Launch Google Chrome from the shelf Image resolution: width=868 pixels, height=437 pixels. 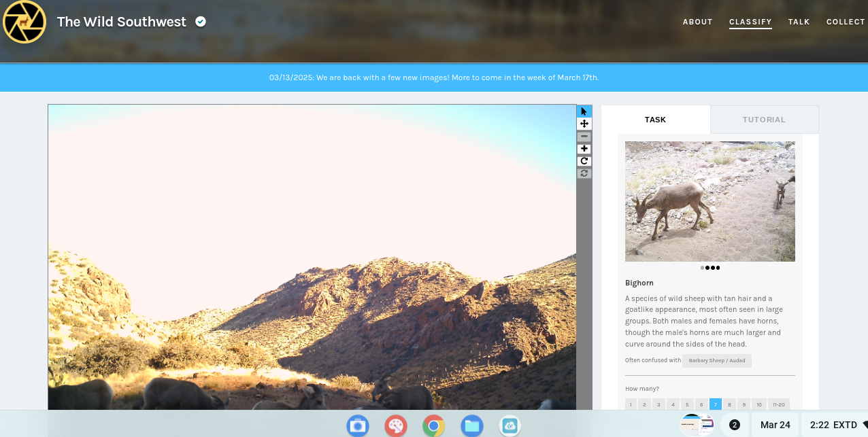[x=433, y=426]
